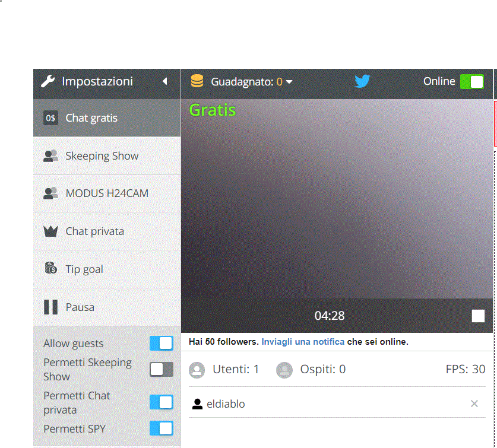Click the coin stack icon beside Tip goal
The width and height of the screenshot is (497, 448).
(x=50, y=268)
